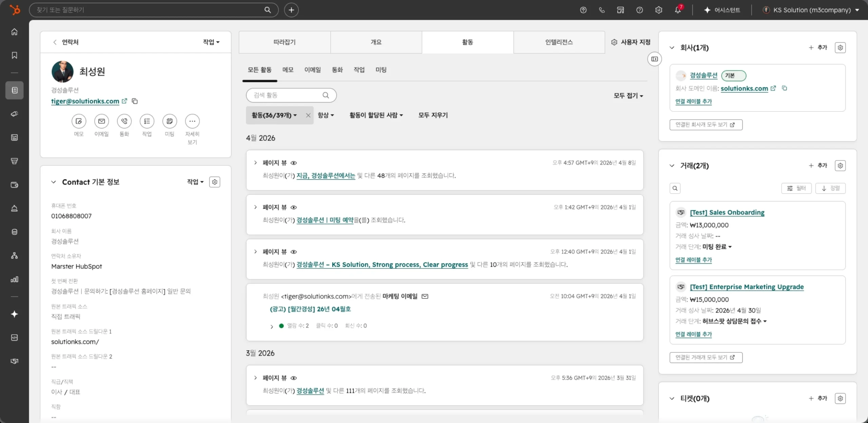Open settings gear in top navigation

click(x=658, y=10)
